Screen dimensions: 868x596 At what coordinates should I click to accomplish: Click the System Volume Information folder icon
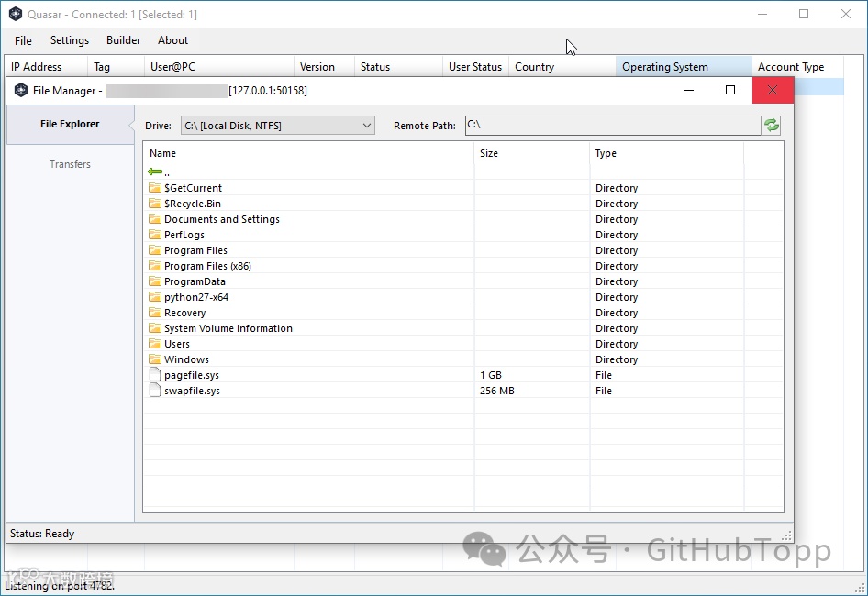[x=155, y=327]
